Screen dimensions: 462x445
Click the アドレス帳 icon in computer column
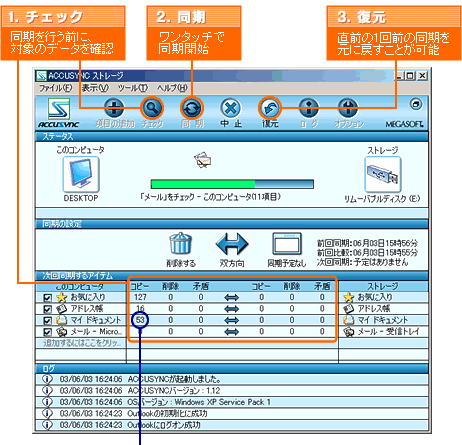[62, 309]
